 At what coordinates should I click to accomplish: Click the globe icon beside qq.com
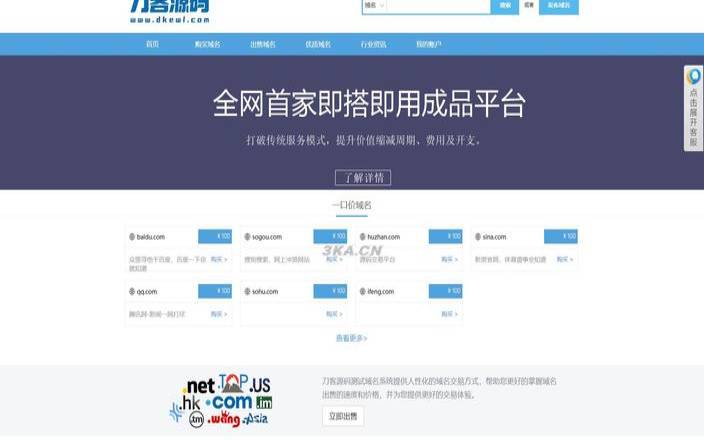click(x=132, y=291)
